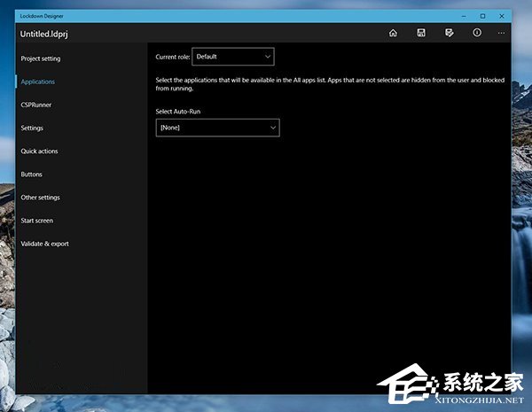Save the project with the floppy disk icon
The height and width of the screenshot is (412, 532).
click(x=421, y=34)
